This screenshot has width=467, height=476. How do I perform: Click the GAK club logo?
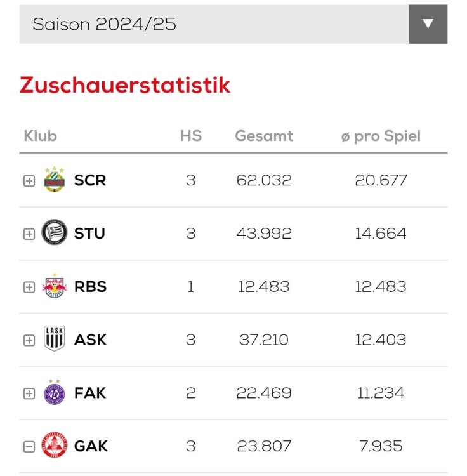click(x=54, y=446)
